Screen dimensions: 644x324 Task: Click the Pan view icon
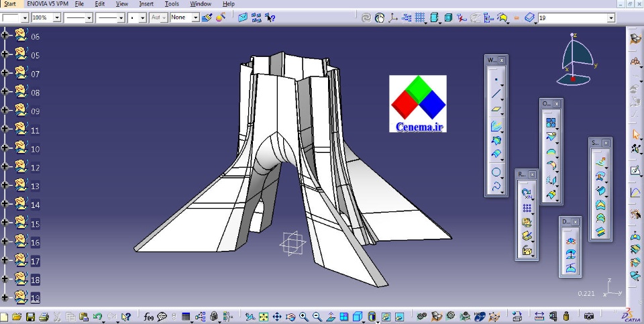[x=277, y=317]
